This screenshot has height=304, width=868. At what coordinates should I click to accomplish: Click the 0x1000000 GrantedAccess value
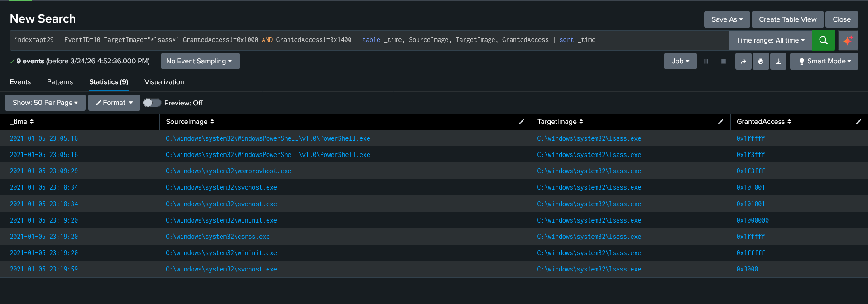click(x=753, y=220)
